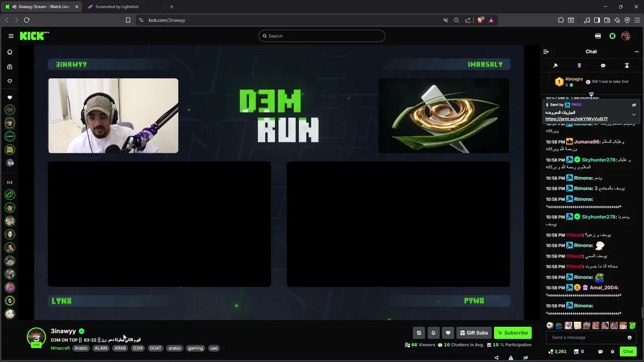Reload the page
Screen dimensions: 644x362
coord(27,20)
